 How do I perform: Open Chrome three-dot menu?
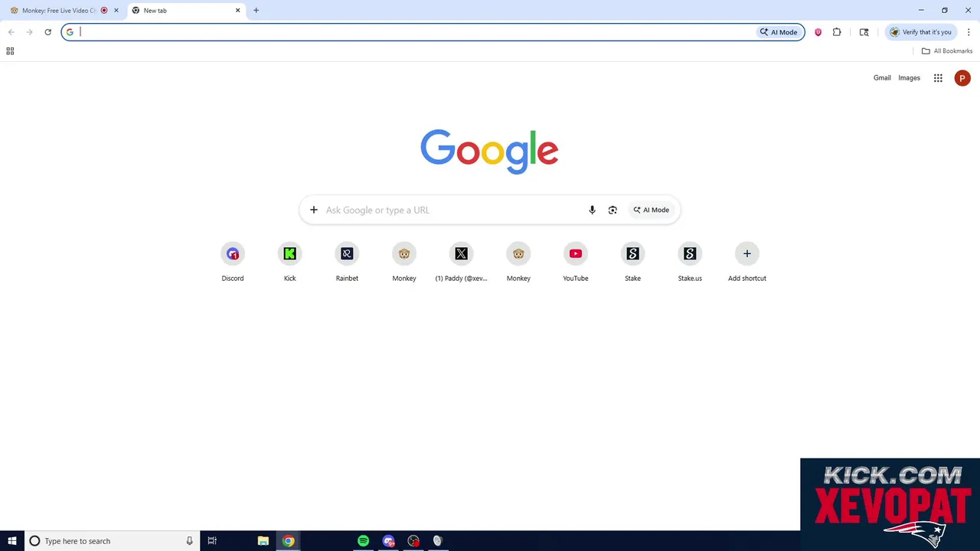coord(969,32)
